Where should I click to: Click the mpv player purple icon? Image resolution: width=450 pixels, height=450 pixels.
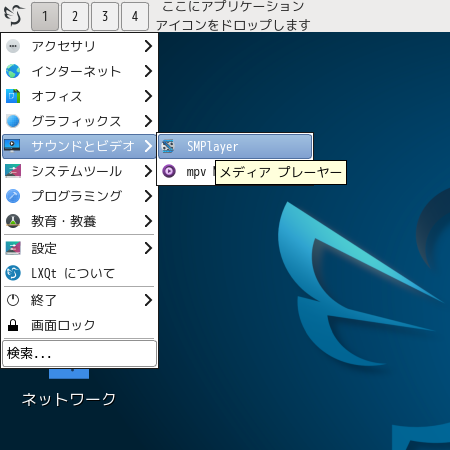[x=169, y=171]
